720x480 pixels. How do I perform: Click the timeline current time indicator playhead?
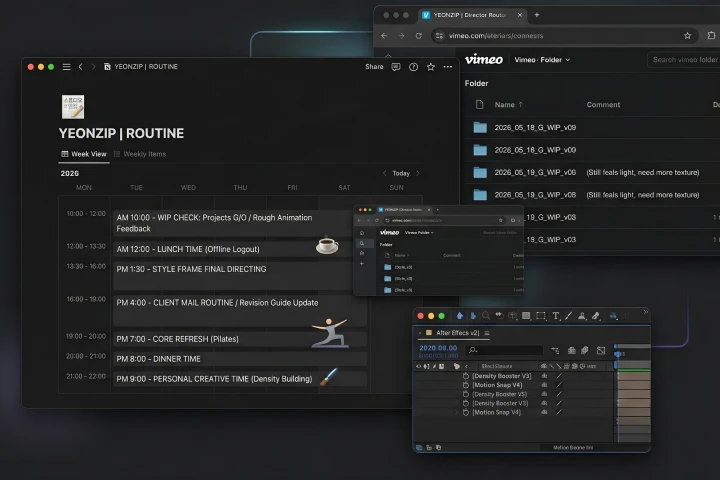(x=618, y=354)
